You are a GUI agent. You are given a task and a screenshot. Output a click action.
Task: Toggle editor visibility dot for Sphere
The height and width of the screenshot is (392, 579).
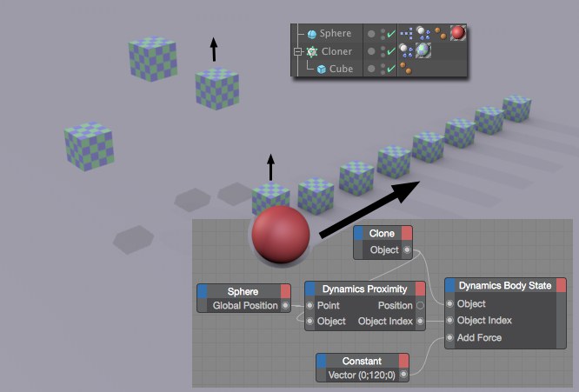(383, 31)
